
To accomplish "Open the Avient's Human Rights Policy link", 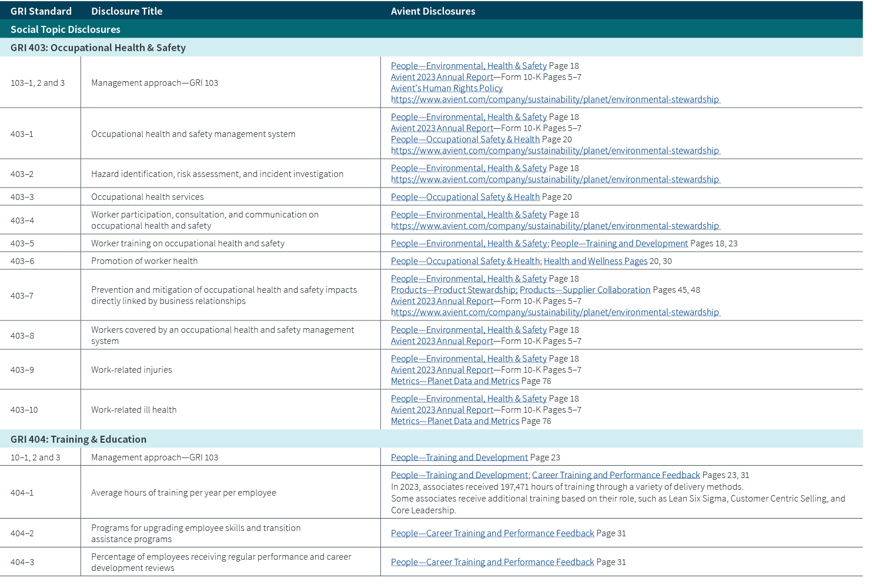I will tap(446, 88).
